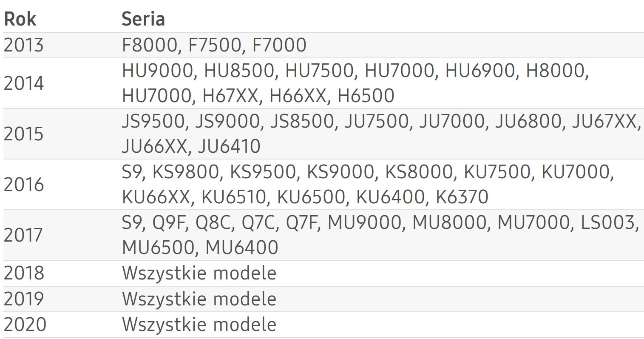
Task: Select the 2020 year cell
Action: coord(25,325)
